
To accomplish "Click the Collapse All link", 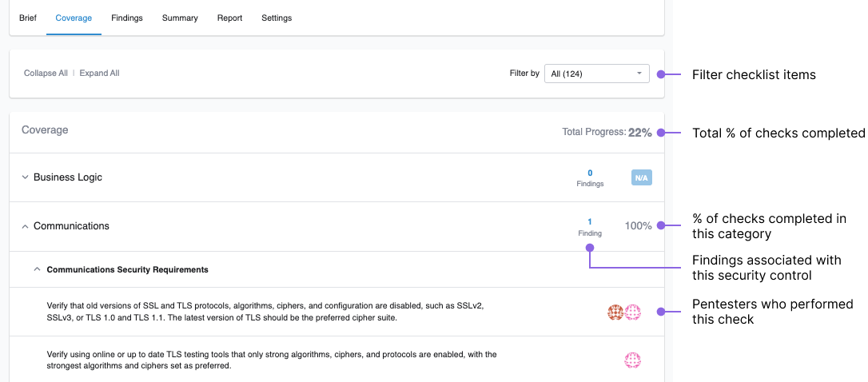I will [46, 73].
